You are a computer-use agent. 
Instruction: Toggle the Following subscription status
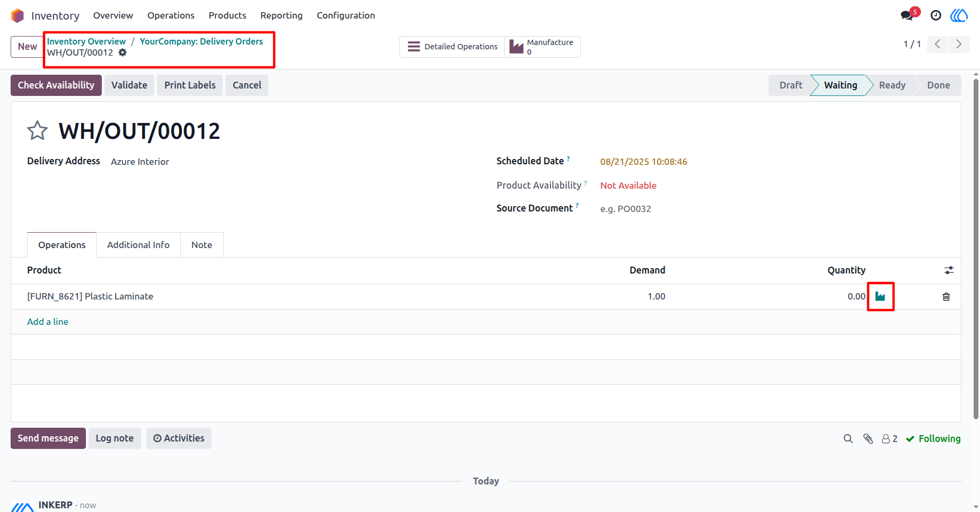tap(933, 439)
